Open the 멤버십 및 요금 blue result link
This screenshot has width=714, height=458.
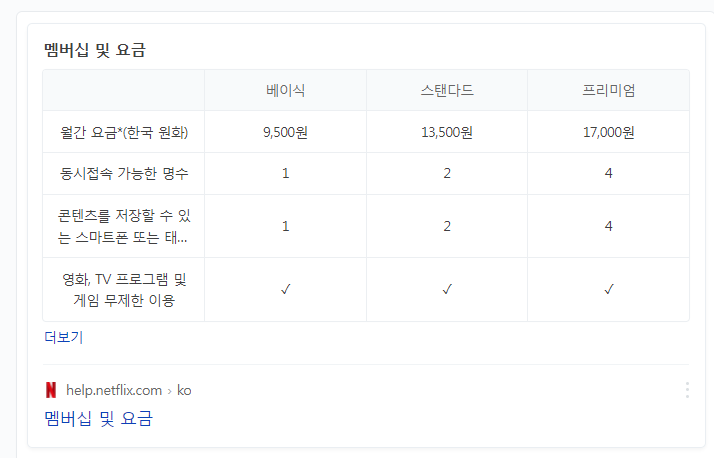[98, 418]
